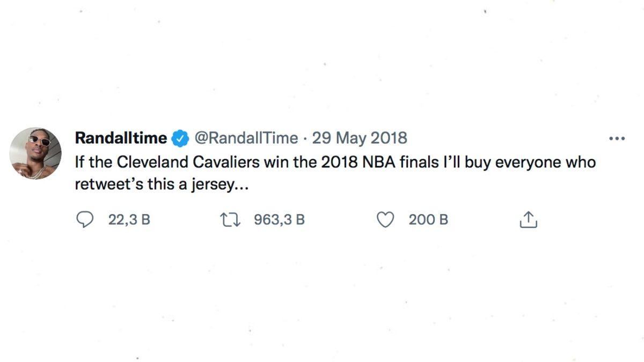Open the @RandallTime handle link

tap(245, 138)
